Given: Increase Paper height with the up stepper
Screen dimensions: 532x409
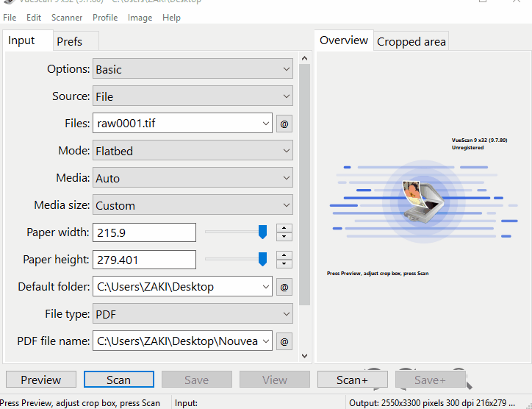Looking at the screenshot, I should click(284, 255).
